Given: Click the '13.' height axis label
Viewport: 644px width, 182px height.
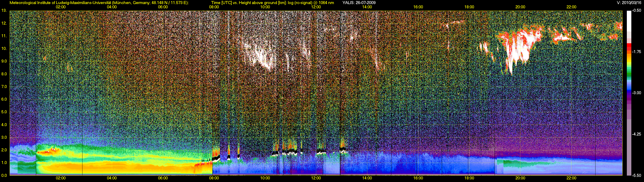Looking at the screenshot, I should [x=4, y=10].
